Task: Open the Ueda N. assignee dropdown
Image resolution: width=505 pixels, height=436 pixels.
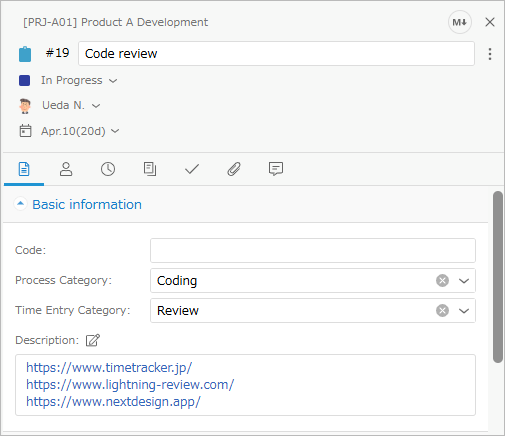Action: (x=71, y=105)
